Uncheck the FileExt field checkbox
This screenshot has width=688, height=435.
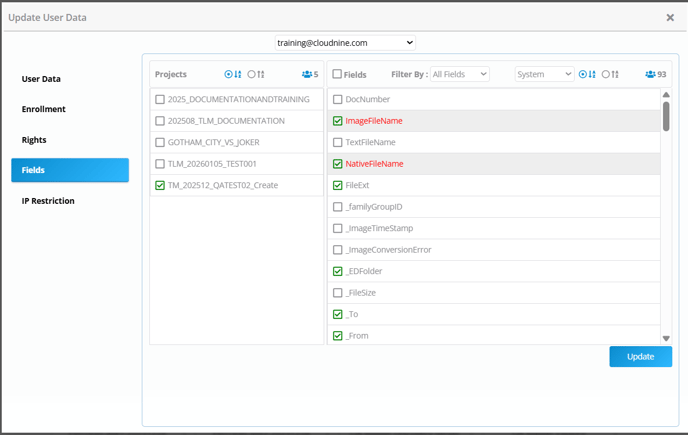(337, 185)
